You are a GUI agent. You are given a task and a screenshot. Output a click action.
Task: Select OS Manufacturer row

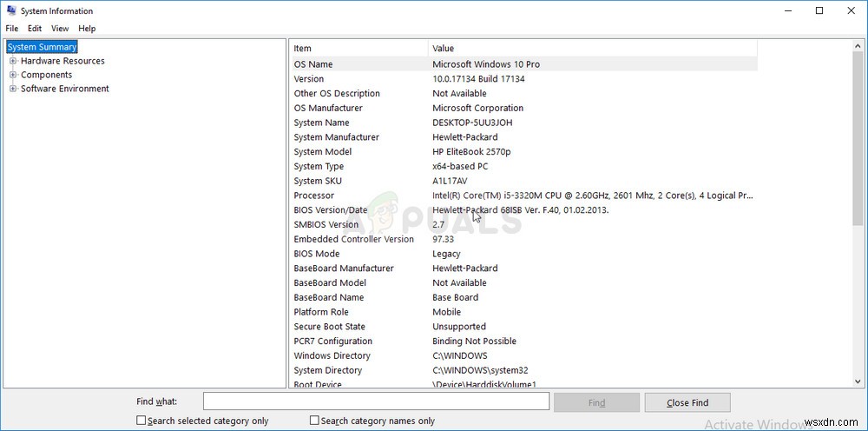point(523,108)
